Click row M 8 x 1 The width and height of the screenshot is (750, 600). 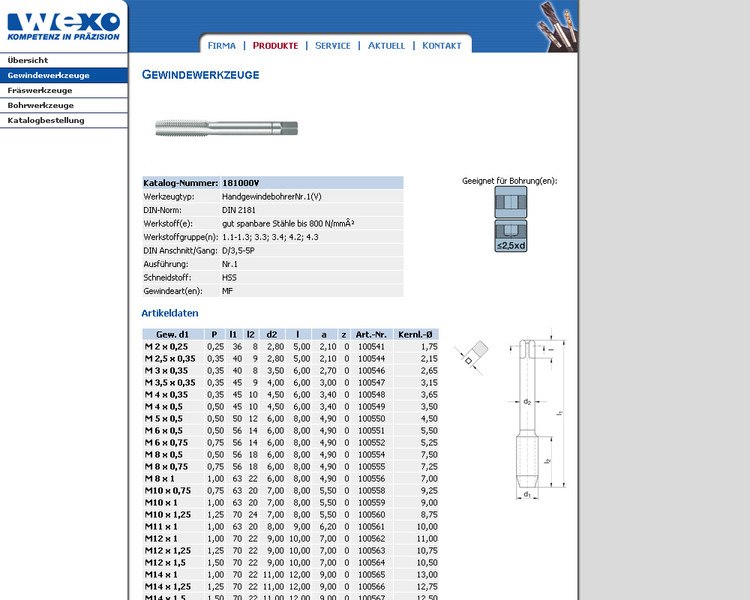(290, 478)
